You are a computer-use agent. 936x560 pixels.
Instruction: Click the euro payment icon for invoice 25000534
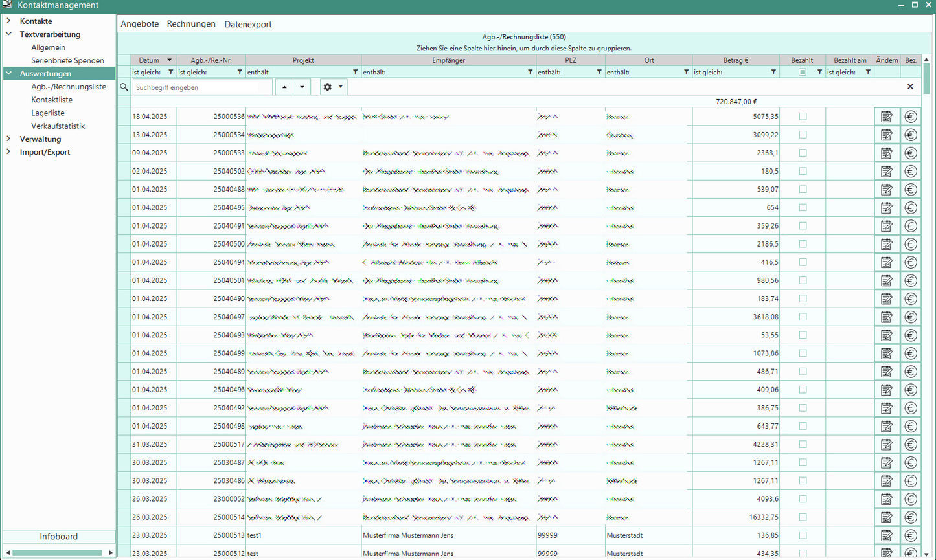tap(911, 135)
